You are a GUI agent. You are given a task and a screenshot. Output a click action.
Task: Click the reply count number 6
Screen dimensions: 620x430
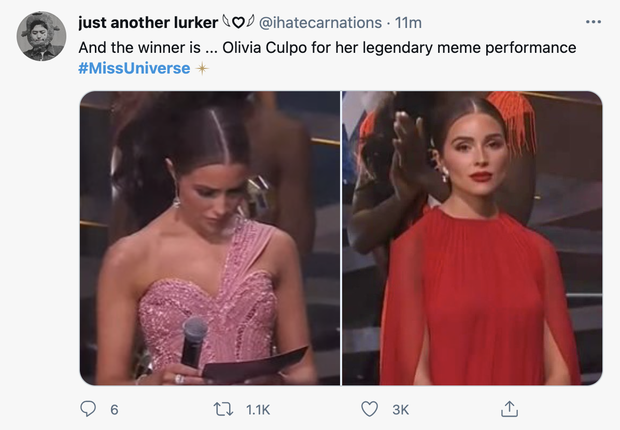click(114, 409)
